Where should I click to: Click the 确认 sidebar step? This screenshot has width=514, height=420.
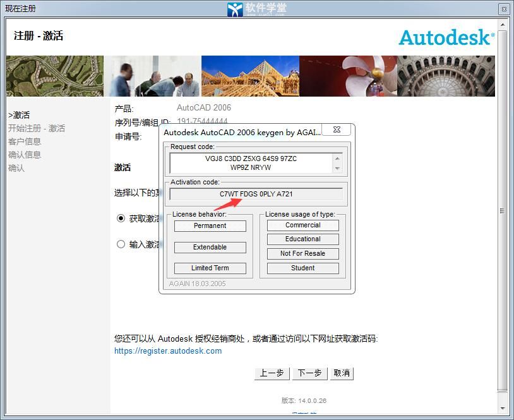click(16, 168)
